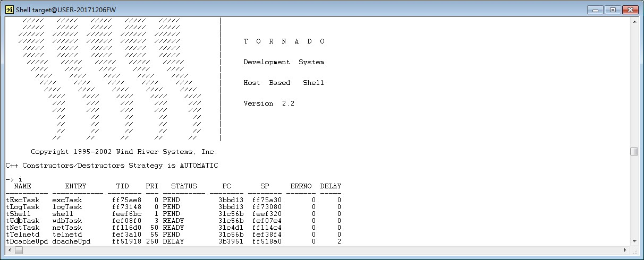644x260 pixels.
Task: Click the T O R N A D O banner text
Action: coord(284,41)
